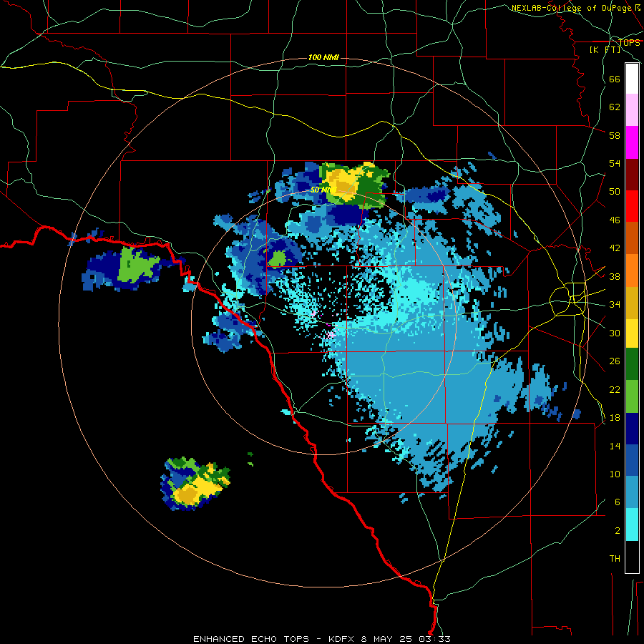Click the yellow storm top near 50 NMI label

pos(342,185)
